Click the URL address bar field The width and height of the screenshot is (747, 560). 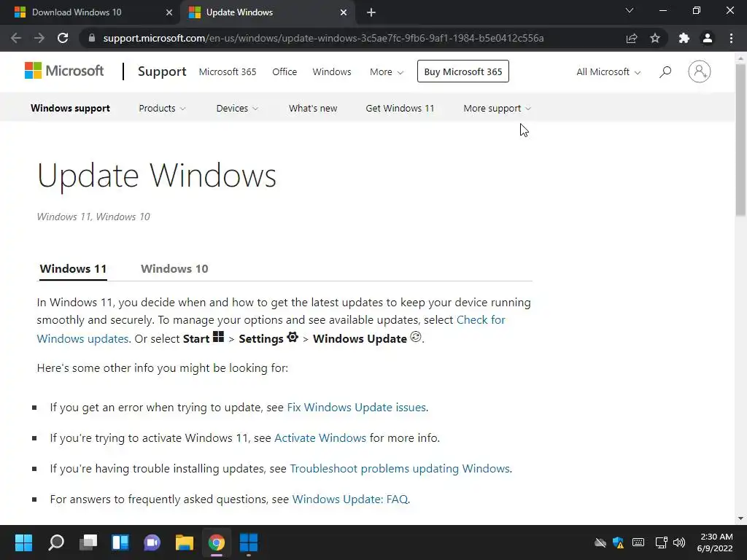tap(323, 38)
